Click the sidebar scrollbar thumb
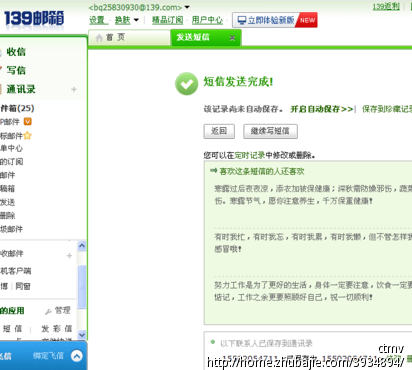Image resolution: width=412 pixels, height=370 pixels. click(x=82, y=287)
